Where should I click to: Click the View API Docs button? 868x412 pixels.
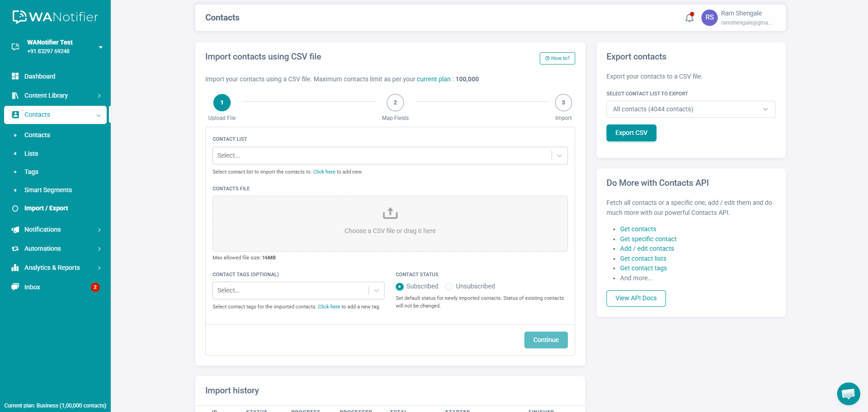click(x=636, y=298)
